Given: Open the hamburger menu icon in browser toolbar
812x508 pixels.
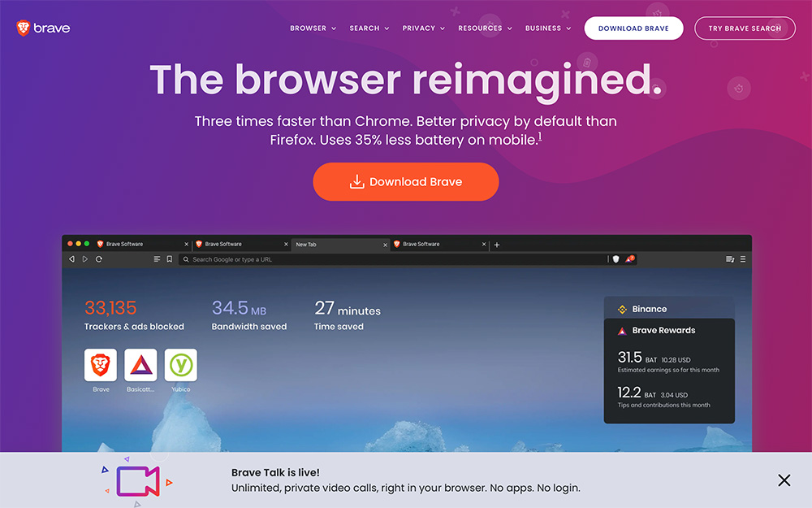Looking at the screenshot, I should point(743,259).
